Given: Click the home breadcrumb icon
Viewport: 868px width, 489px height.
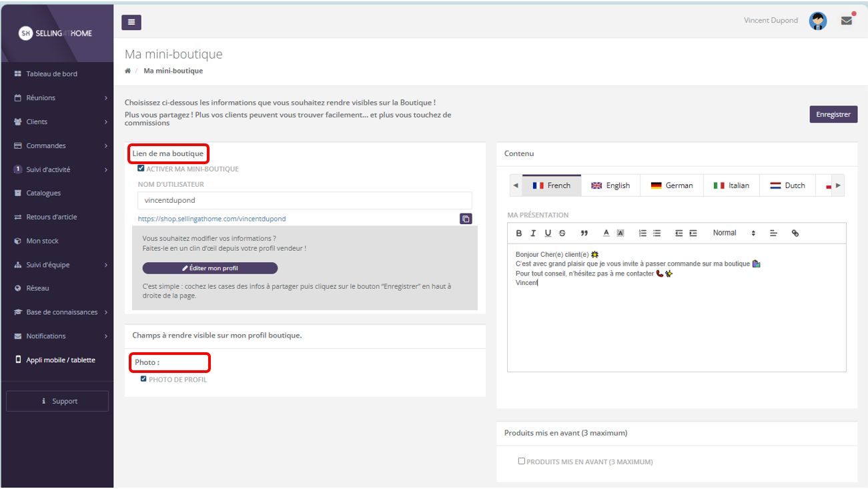Looking at the screenshot, I should click(x=127, y=71).
